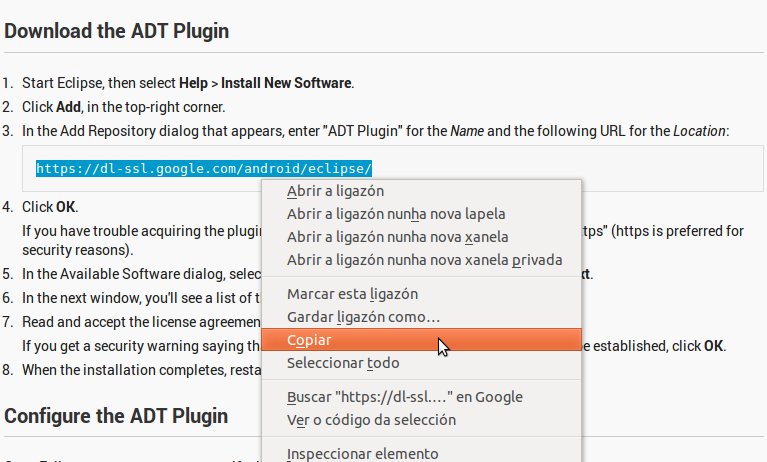This screenshot has height=462, width=767.
Task: Click the 'Click OK.' step text
Action: tap(50, 207)
